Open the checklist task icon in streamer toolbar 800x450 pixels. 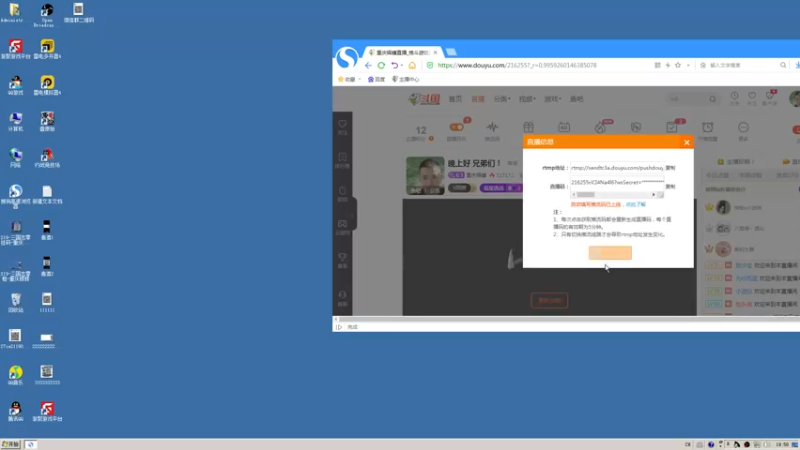pos(672,128)
